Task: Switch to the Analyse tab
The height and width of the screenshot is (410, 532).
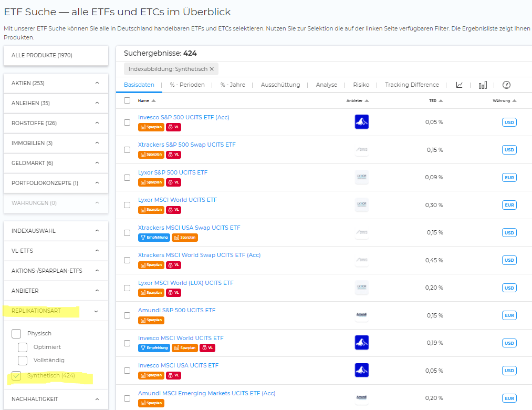Action: 326,85
